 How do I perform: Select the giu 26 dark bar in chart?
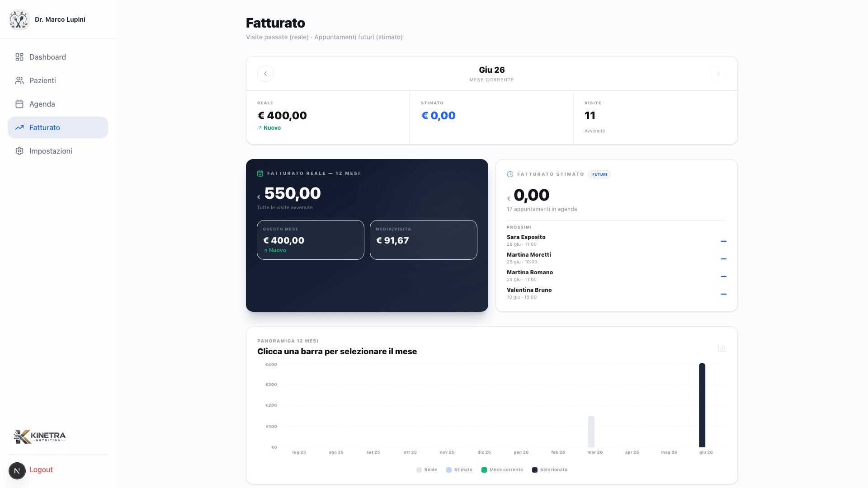point(702,405)
